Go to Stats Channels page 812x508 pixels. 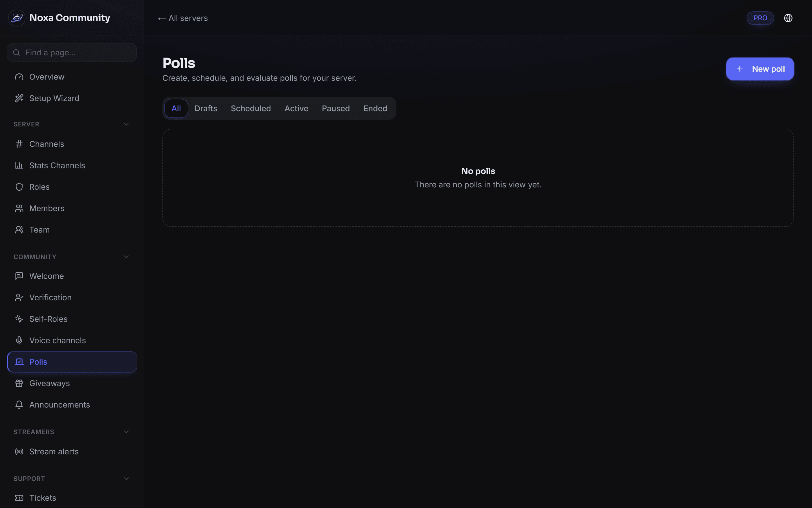coord(72,166)
